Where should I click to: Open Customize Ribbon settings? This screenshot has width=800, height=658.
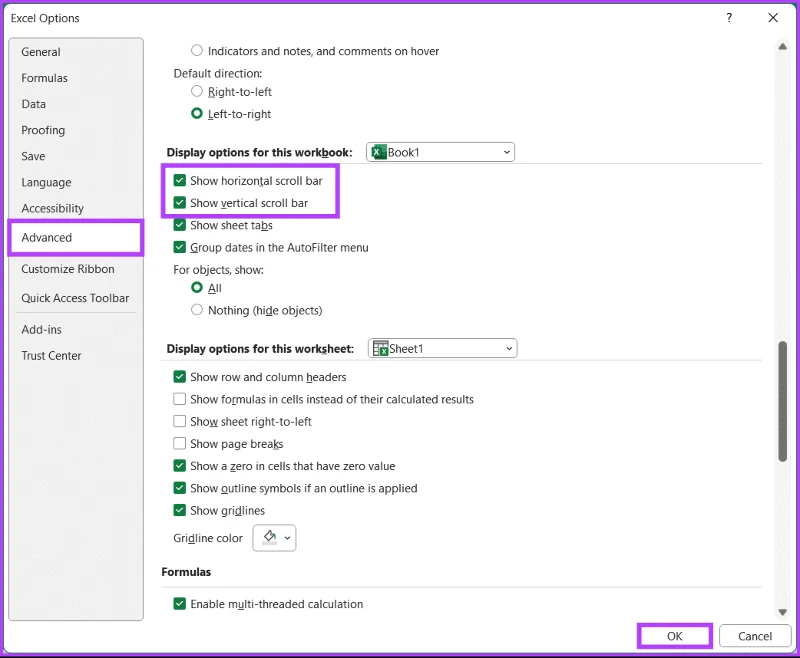pyautogui.click(x=68, y=269)
